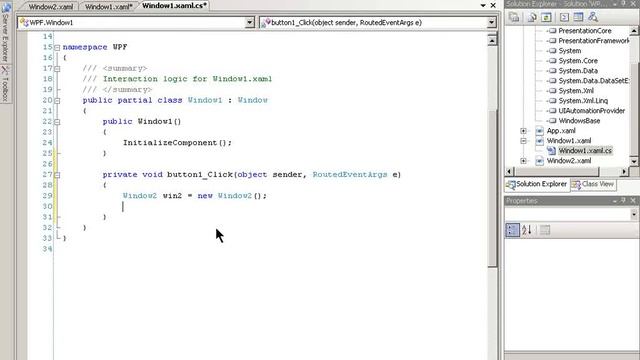Select the PresentationCore reference

click(x=584, y=31)
